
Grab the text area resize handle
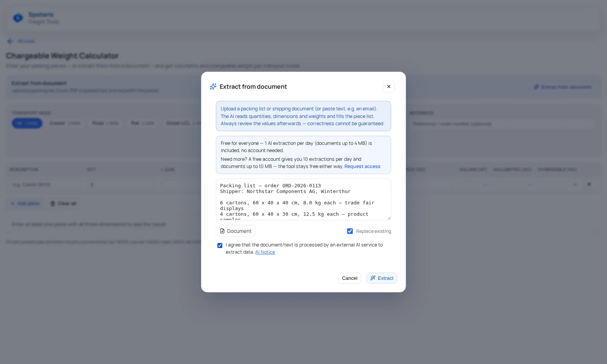click(x=389, y=218)
